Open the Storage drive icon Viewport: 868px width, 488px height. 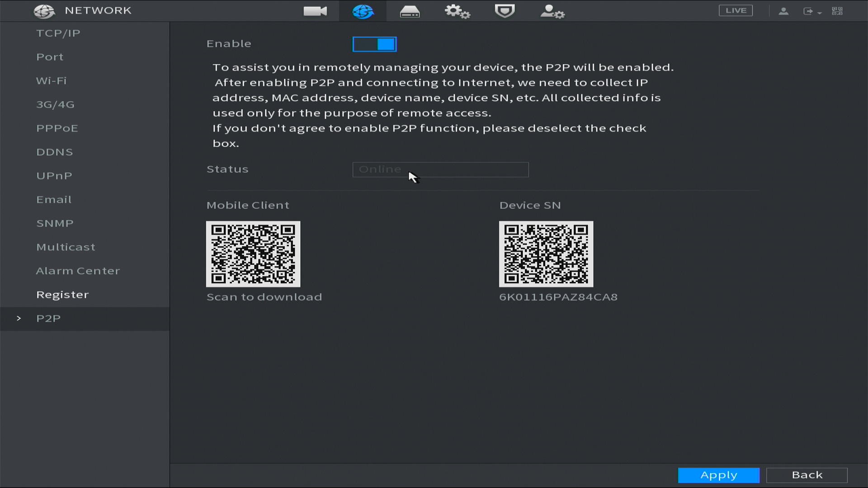coord(410,11)
